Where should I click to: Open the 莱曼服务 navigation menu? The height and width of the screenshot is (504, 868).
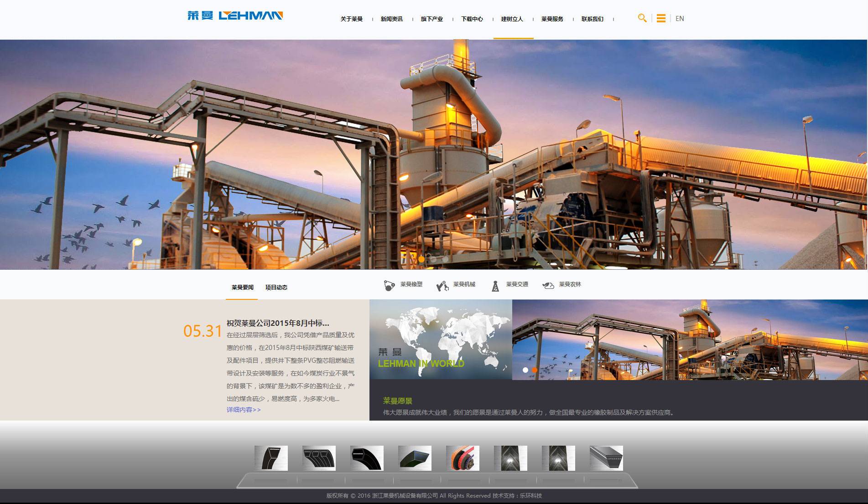click(x=552, y=19)
